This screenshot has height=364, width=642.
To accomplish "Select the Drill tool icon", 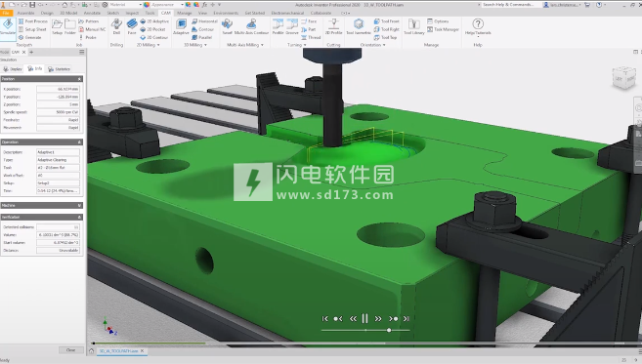I will click(116, 27).
